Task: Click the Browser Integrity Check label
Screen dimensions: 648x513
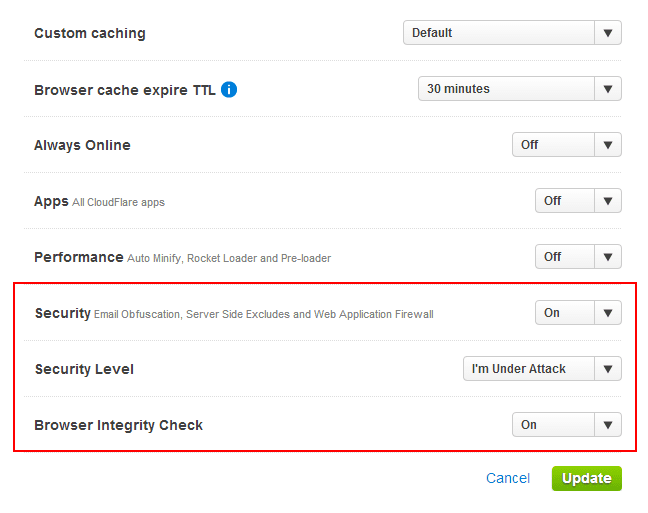Action: coord(118,425)
